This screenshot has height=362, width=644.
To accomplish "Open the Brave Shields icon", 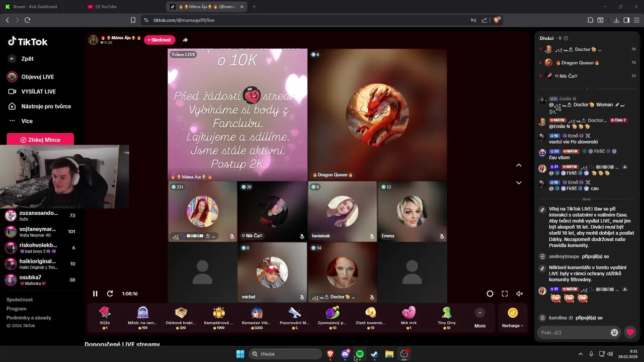I will (x=497, y=20).
